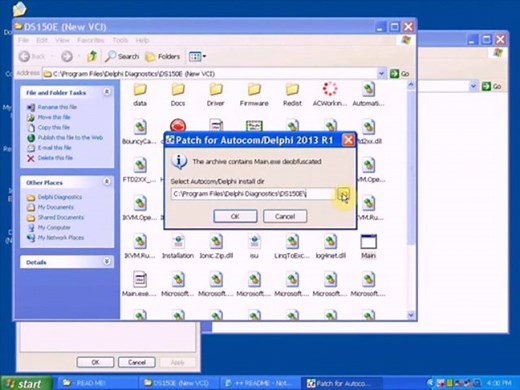Click OK in the Patch dialog
The image size is (520, 390).
tap(235, 216)
